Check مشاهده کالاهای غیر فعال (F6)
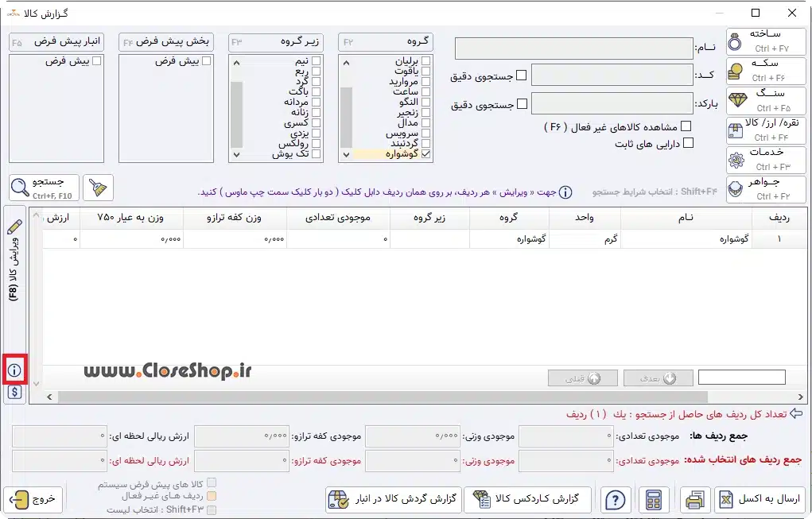812x519 pixels. pos(686,126)
